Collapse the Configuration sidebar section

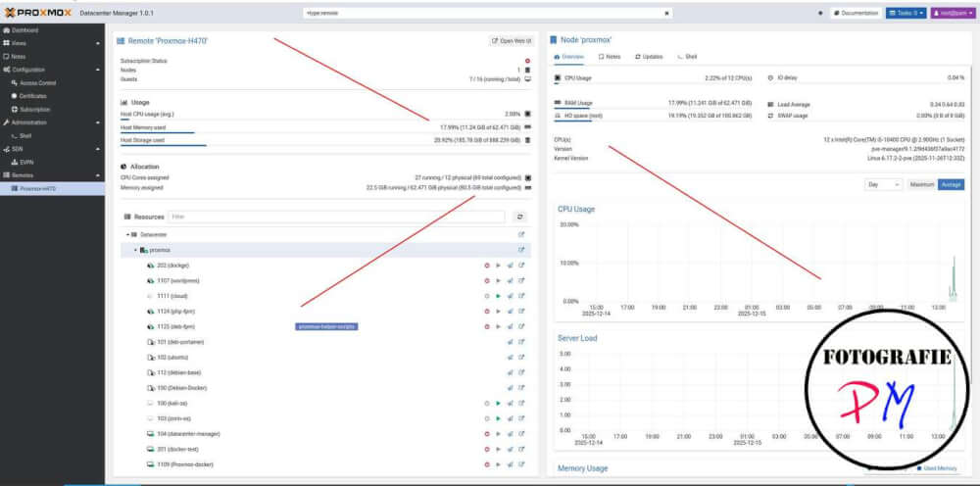(97, 70)
